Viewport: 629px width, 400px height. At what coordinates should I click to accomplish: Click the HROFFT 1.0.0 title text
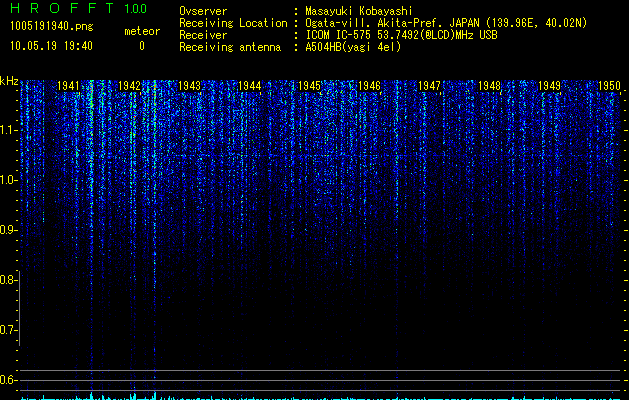point(79,8)
